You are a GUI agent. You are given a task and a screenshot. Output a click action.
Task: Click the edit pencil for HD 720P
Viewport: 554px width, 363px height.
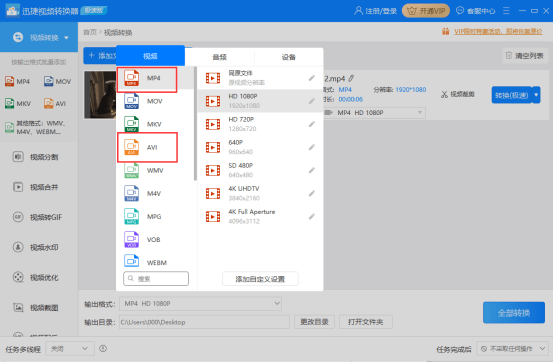[x=312, y=124]
